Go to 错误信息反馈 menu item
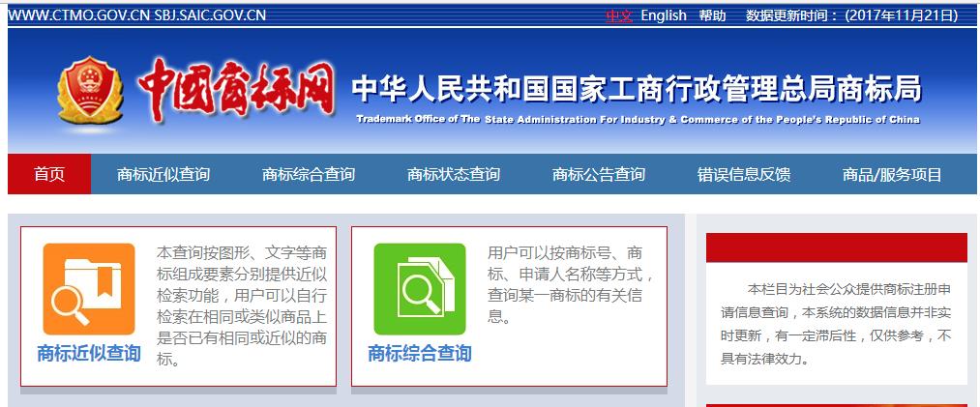Image resolution: width=980 pixels, height=407 pixels. (x=744, y=174)
